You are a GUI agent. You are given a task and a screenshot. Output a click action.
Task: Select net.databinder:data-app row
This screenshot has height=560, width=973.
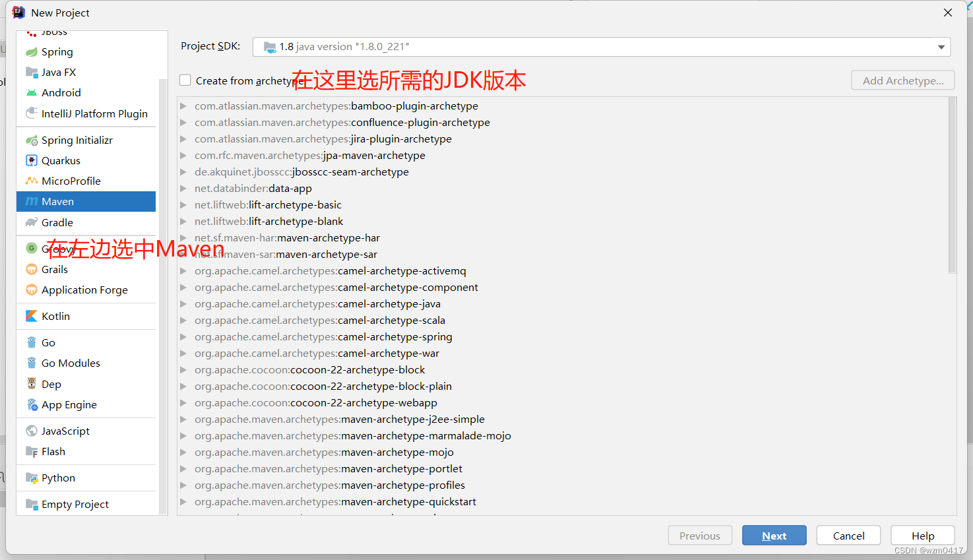click(563, 188)
